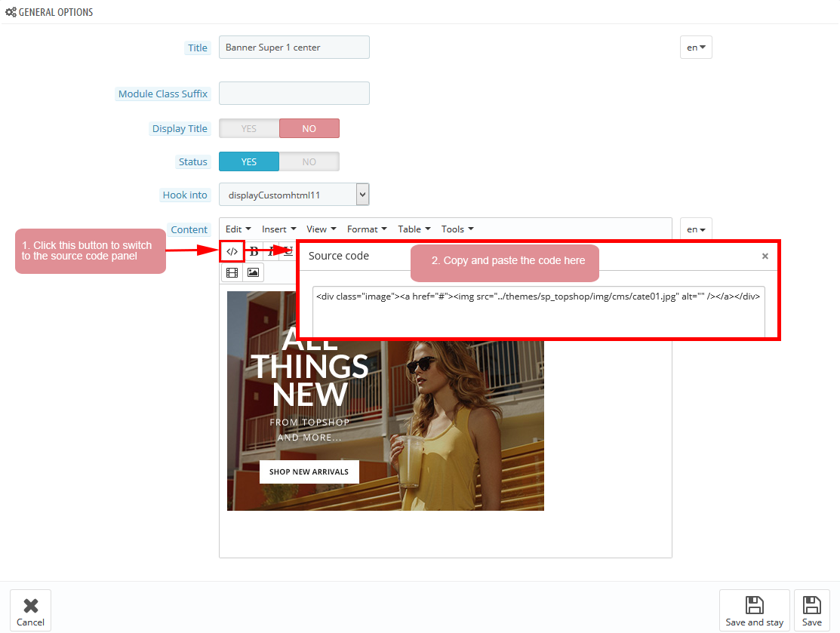The width and height of the screenshot is (840, 633).
Task: Open the Tools menu in editor
Action: coord(457,229)
